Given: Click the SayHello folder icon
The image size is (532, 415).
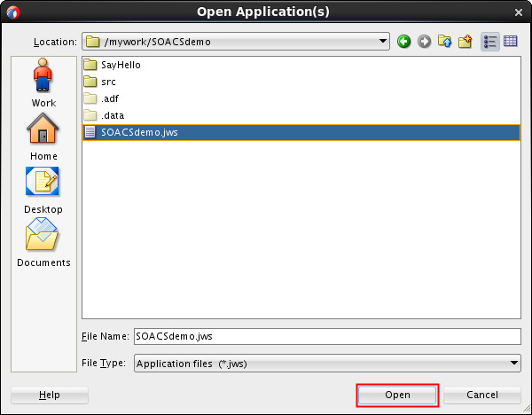Looking at the screenshot, I should point(90,64).
